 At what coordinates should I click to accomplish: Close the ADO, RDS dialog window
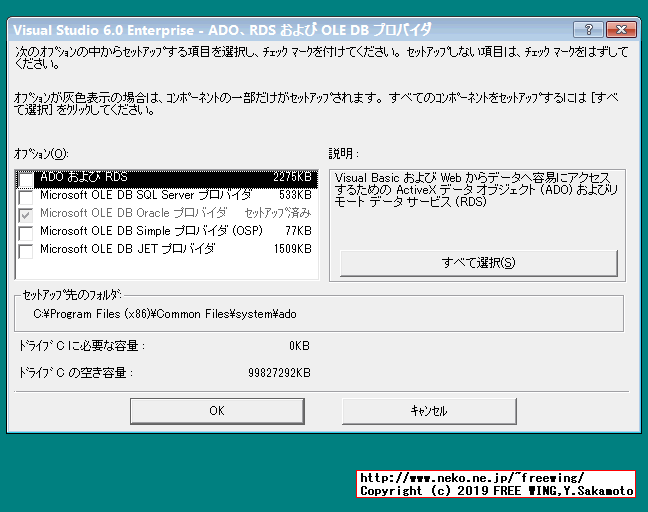click(x=621, y=29)
